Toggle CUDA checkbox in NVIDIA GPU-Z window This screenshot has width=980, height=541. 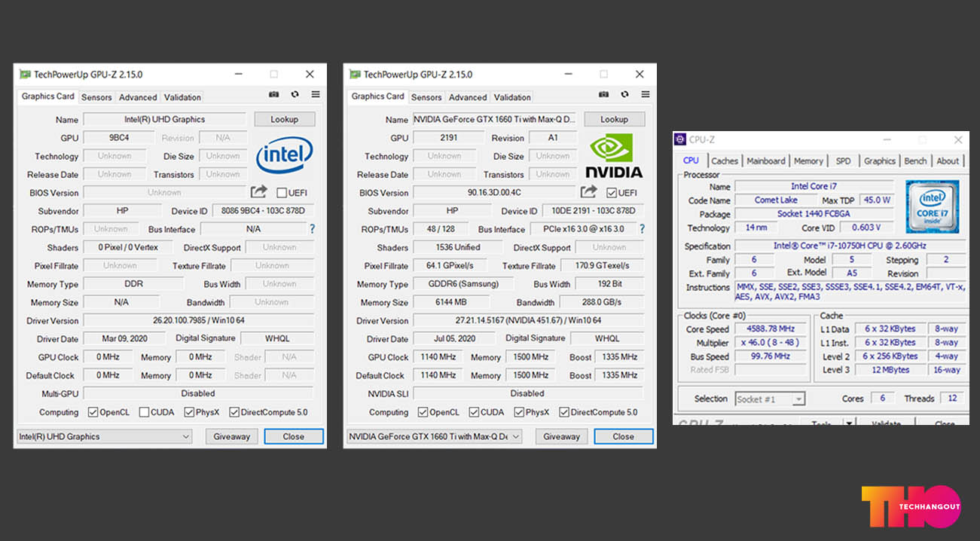474,412
